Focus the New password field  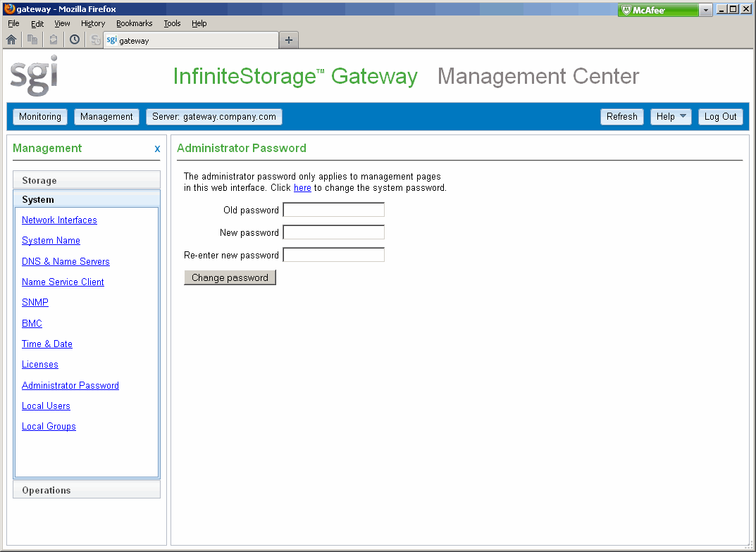(334, 232)
